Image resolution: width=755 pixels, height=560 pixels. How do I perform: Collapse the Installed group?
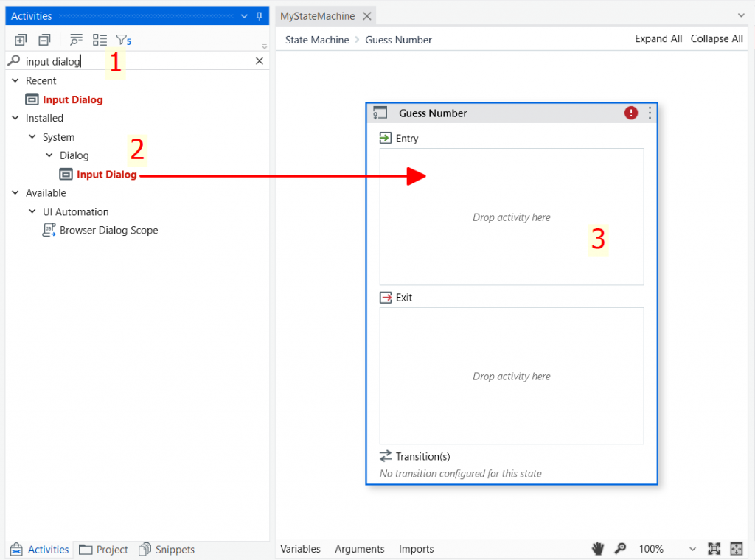15,118
